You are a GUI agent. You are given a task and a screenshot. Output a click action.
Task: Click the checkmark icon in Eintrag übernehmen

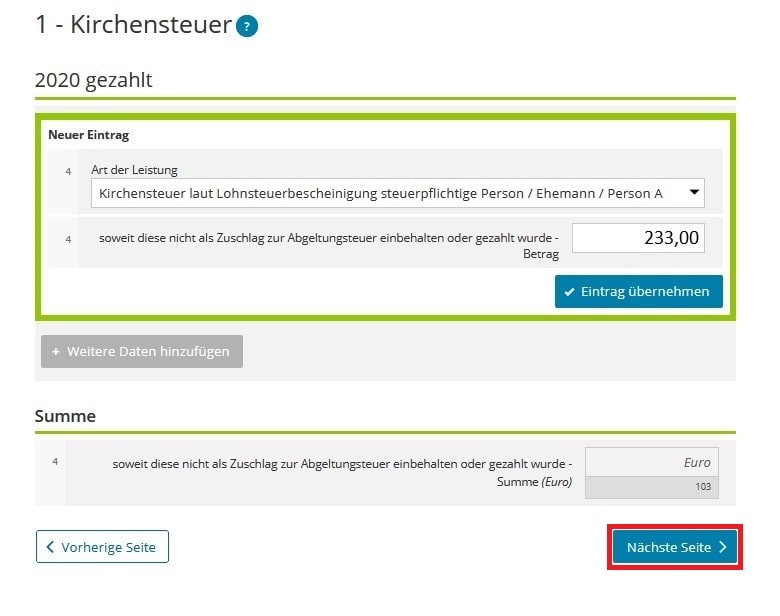pos(570,292)
